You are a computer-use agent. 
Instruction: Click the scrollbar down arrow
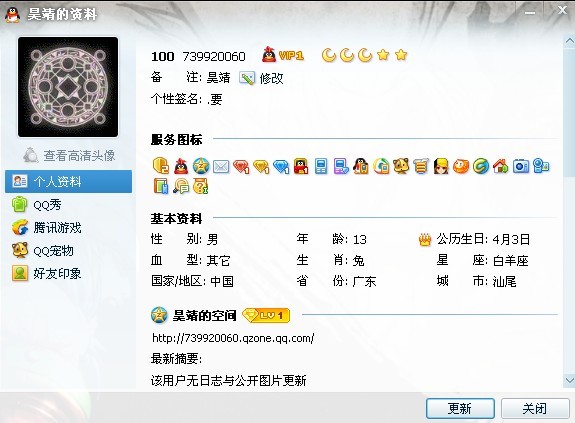point(569,380)
